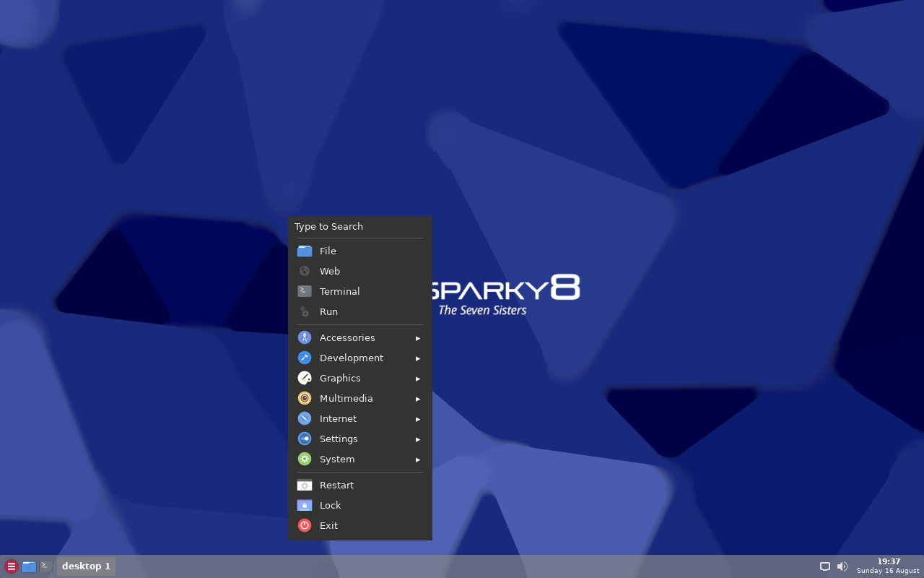Screen dimensions: 924x578
Task: Click the Accessories category icon
Action: (305, 337)
